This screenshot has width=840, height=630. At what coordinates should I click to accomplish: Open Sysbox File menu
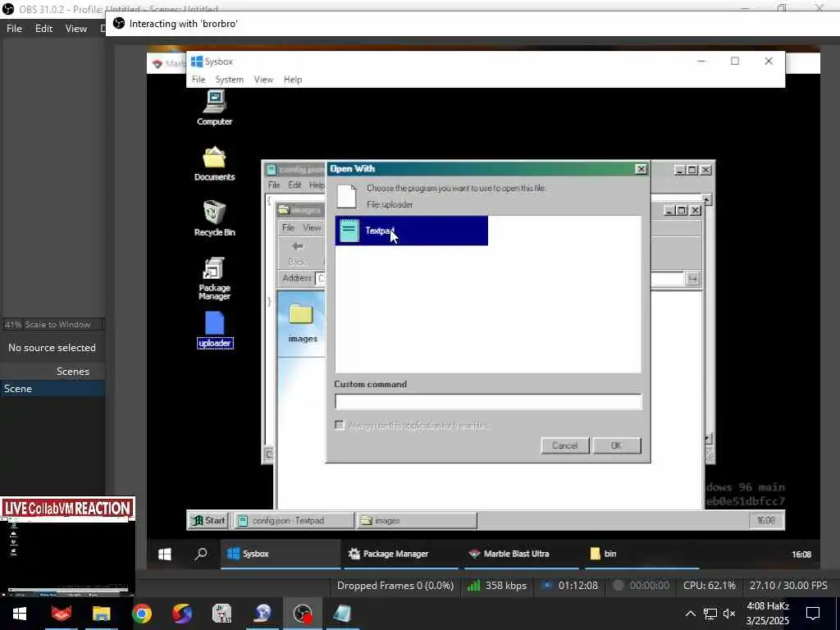(x=199, y=80)
